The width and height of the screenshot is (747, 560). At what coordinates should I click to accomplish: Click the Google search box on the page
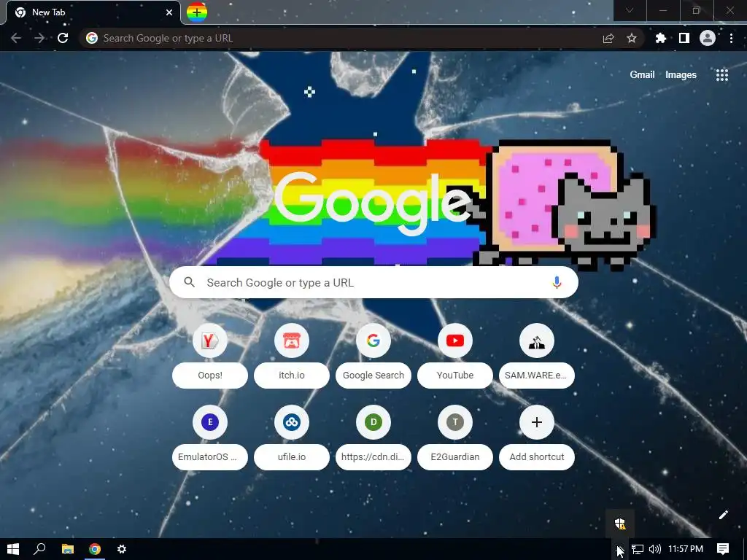(374, 282)
